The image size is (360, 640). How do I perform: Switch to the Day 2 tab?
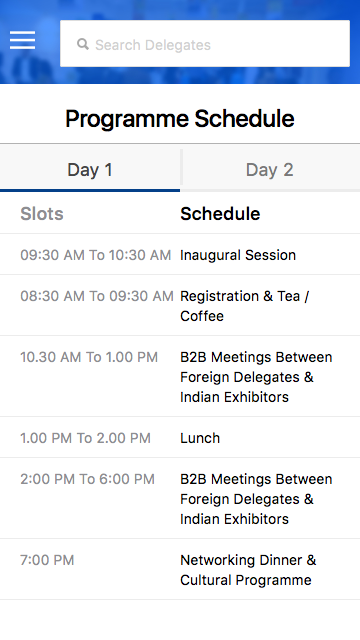click(270, 170)
